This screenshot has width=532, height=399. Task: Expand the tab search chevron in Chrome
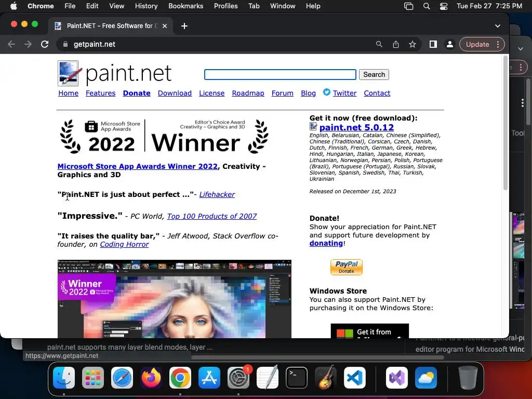497,26
